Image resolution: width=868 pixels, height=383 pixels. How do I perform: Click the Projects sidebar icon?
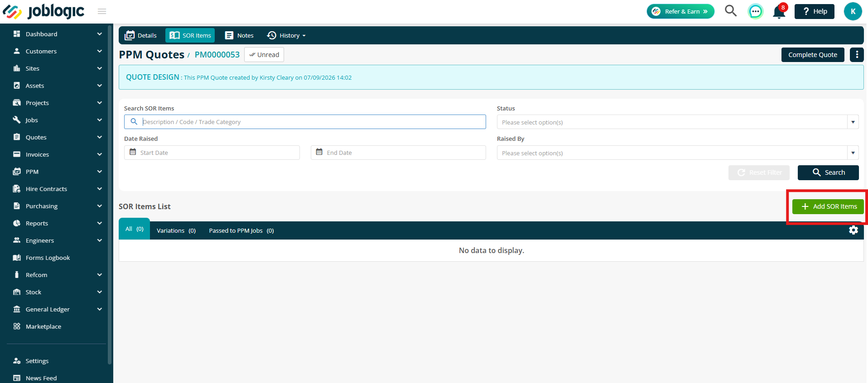(17, 103)
